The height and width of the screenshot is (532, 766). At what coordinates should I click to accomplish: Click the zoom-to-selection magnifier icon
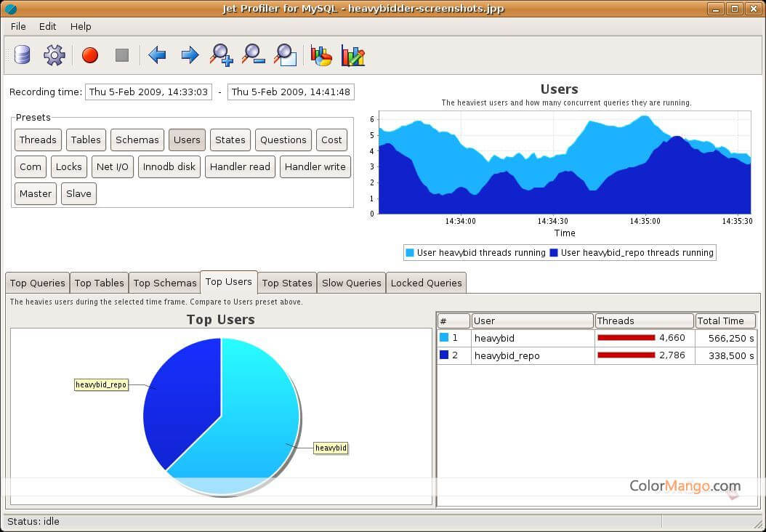point(285,55)
